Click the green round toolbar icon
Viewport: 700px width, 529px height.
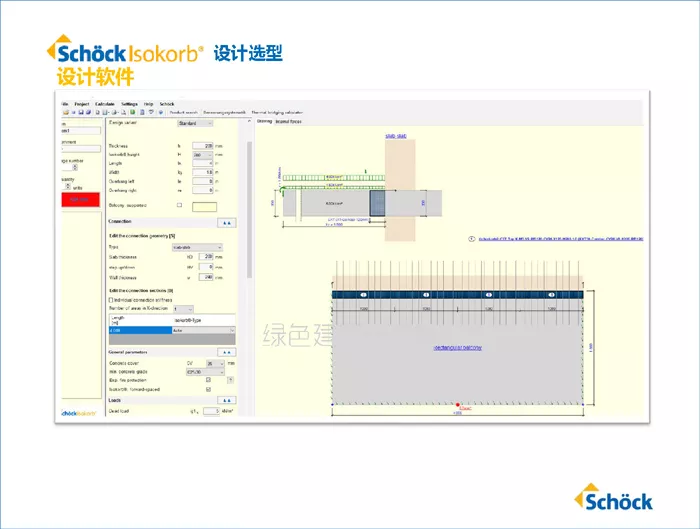pyautogui.click(x=133, y=112)
